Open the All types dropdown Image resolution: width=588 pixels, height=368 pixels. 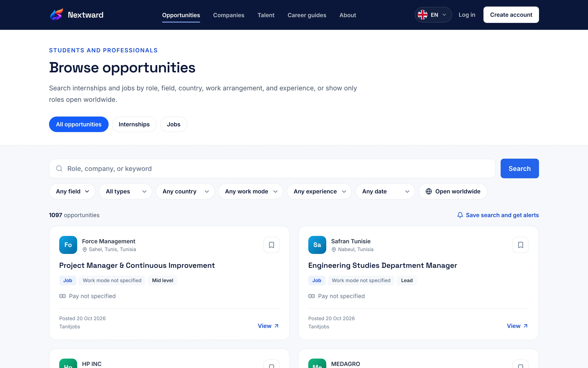[125, 192]
